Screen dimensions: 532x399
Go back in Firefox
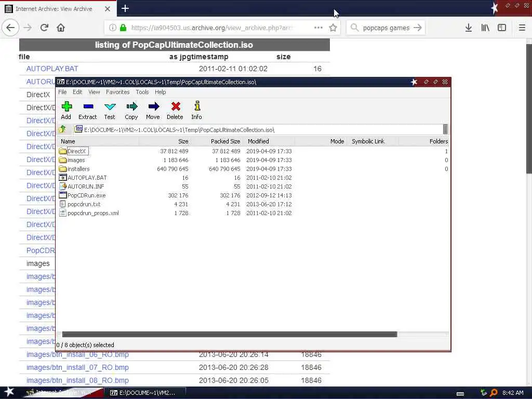click(10, 28)
